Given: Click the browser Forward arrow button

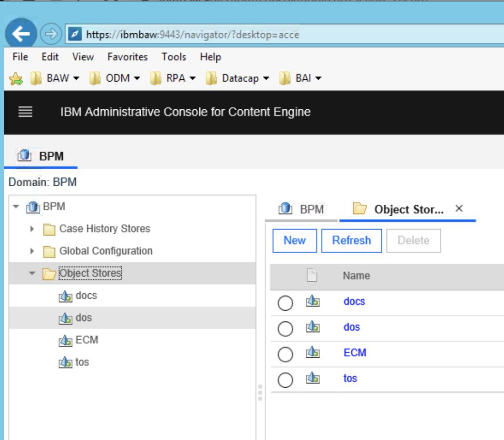Looking at the screenshot, I should coord(51,34).
